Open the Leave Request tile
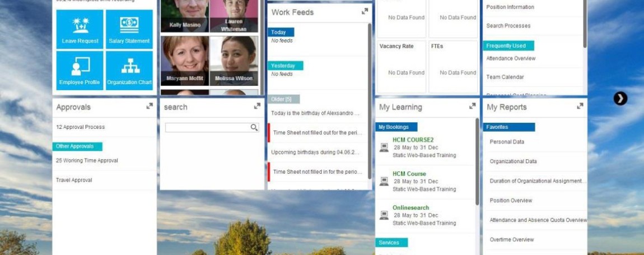The width and height of the screenshot is (644, 255). [x=80, y=29]
